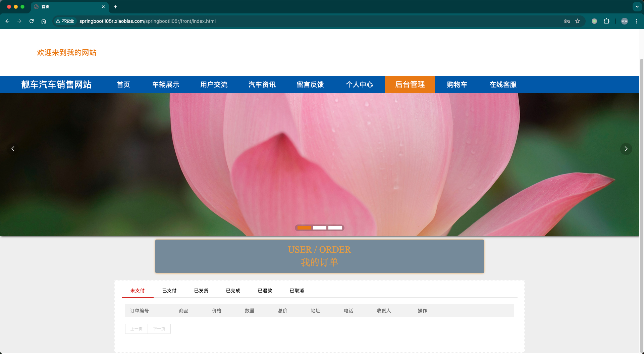Viewport: 644px width, 354px height.
Task: Click the 总价 column header
Action: coord(283,311)
